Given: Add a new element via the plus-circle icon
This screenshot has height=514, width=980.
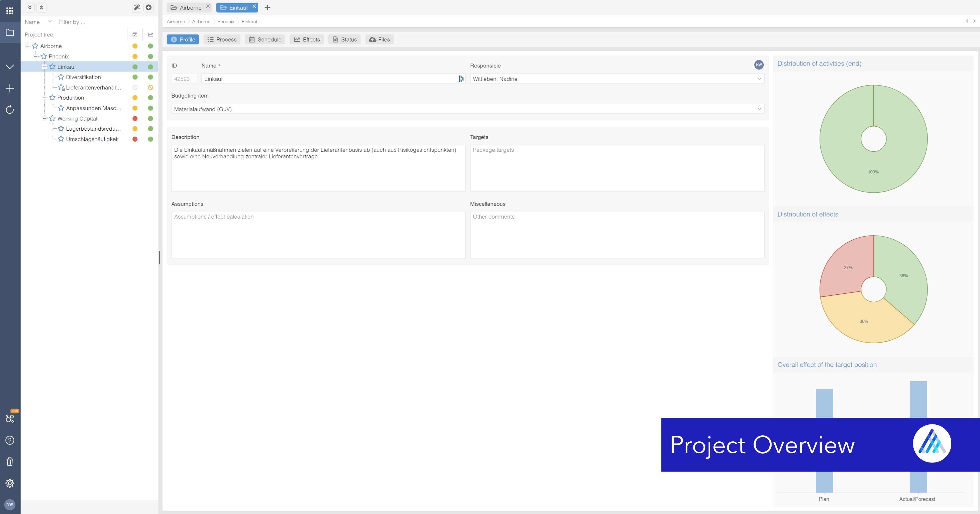Looking at the screenshot, I should coord(149,7).
